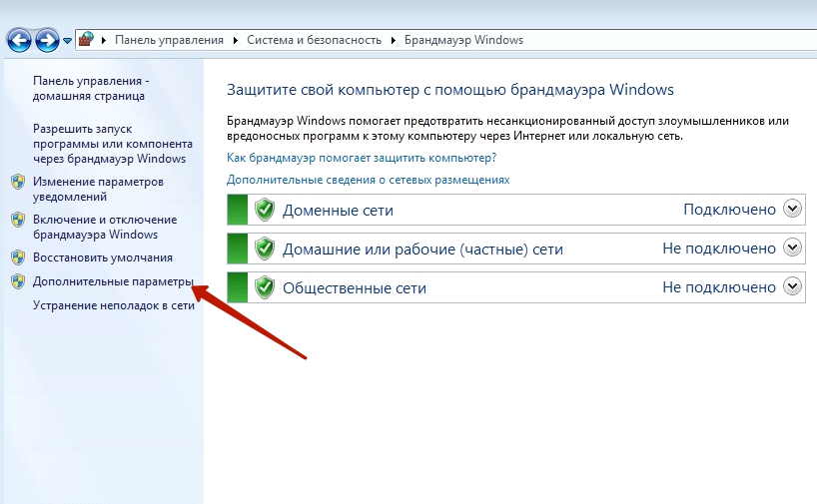Screen dimensions: 817x504
Task: Go forward with the Forward arrow button
Action: [x=47, y=40]
